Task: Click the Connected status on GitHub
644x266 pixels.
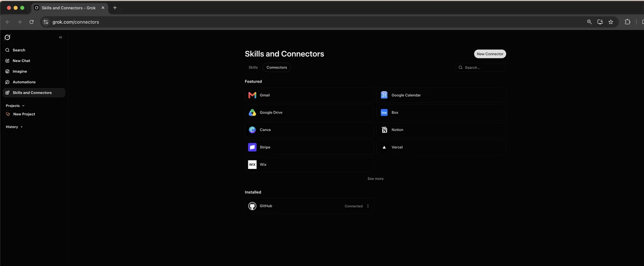Action: [353, 206]
